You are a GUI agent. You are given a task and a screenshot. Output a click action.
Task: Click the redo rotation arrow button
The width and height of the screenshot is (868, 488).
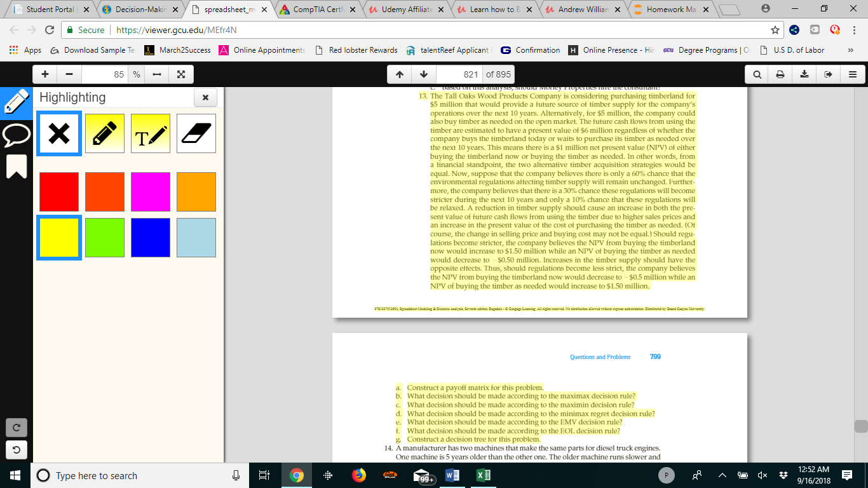tap(16, 428)
